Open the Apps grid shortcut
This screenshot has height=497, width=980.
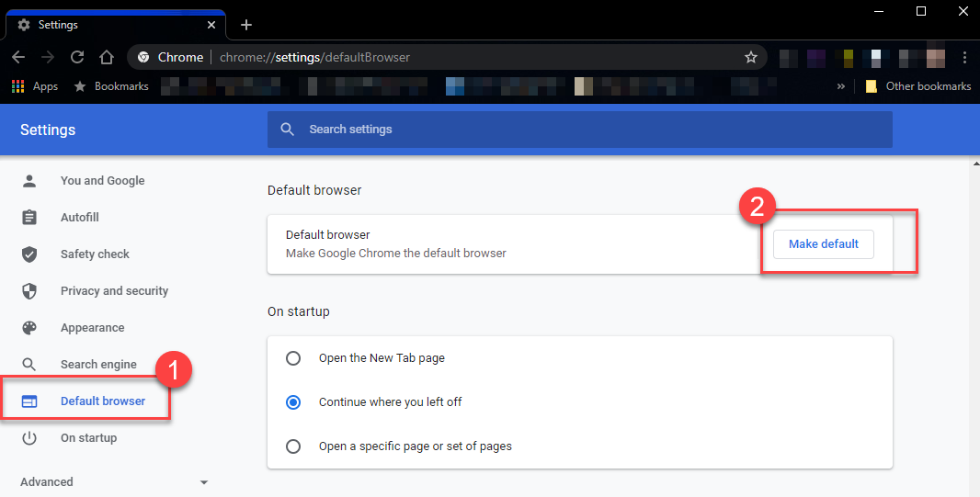35,86
